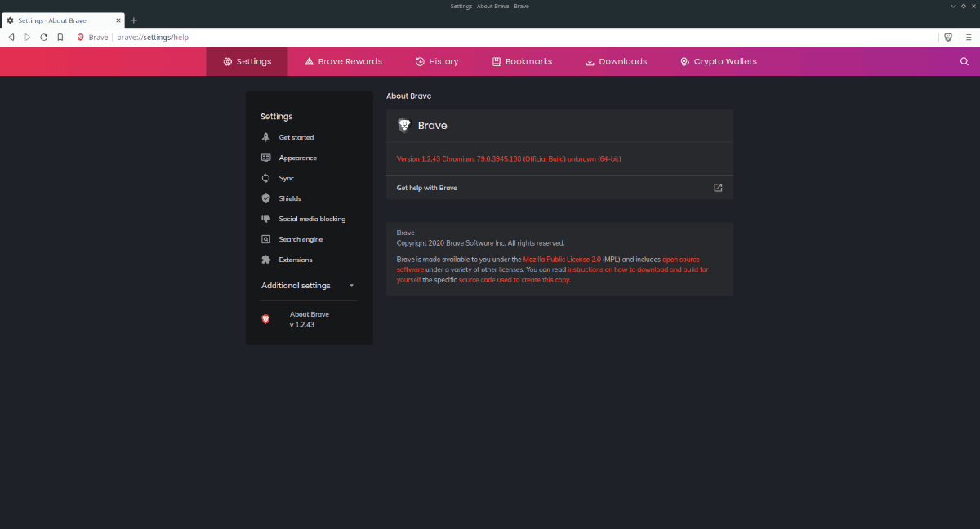Close the Settings - About Brave tab

click(x=118, y=20)
